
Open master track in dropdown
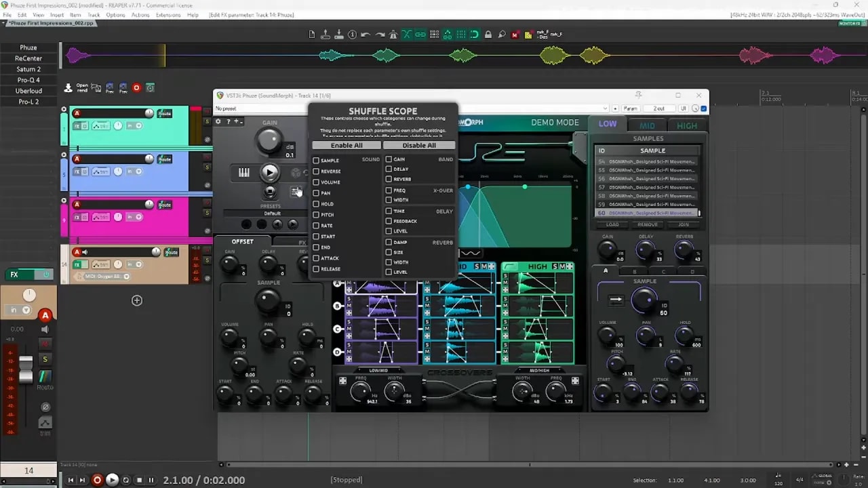pos(19,310)
